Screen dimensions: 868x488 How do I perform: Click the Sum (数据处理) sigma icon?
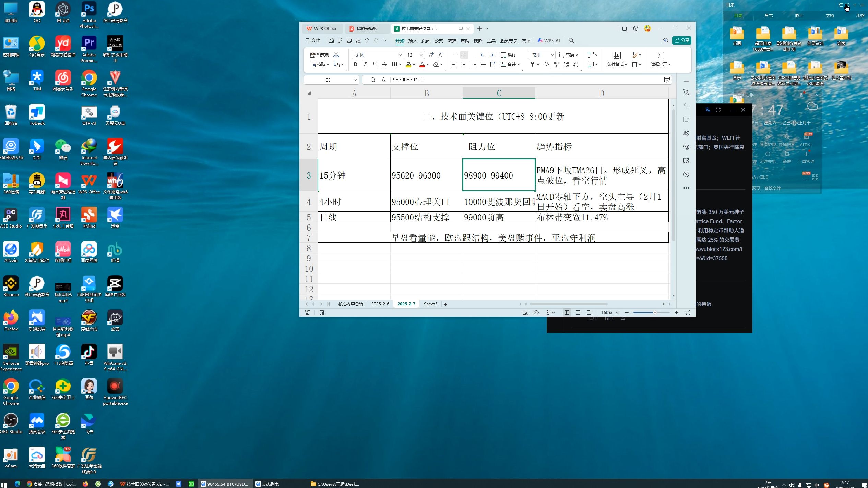[x=661, y=55]
